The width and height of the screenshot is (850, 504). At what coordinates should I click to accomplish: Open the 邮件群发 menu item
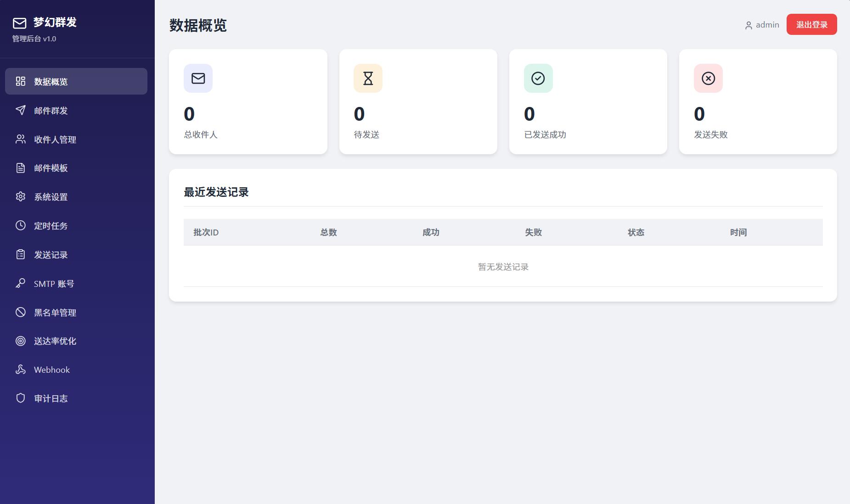pyautogui.click(x=76, y=110)
